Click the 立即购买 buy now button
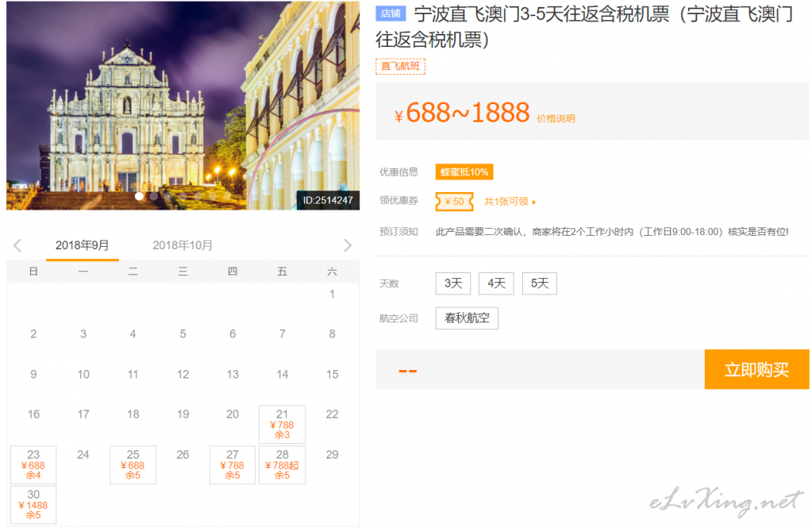This screenshot has width=812, height=528. click(756, 369)
